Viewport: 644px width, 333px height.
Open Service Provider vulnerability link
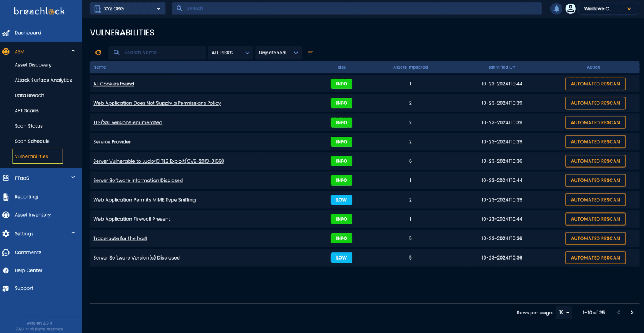(x=112, y=142)
